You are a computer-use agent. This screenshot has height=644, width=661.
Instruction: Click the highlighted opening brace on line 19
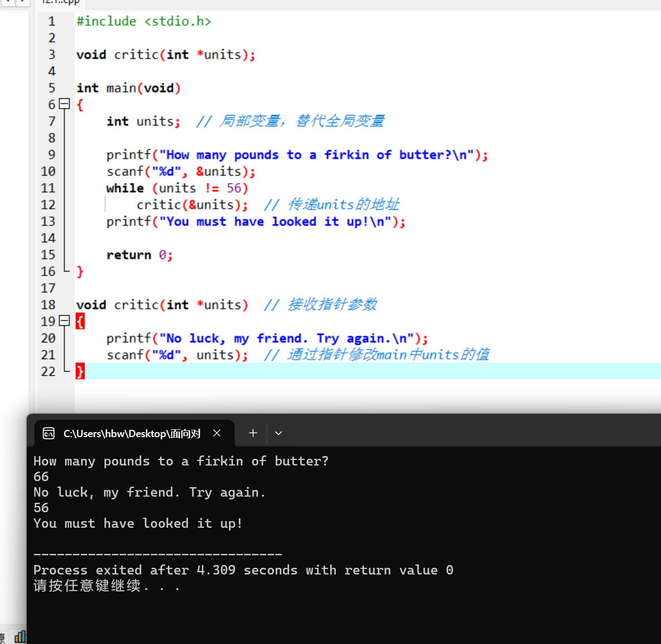pos(80,321)
